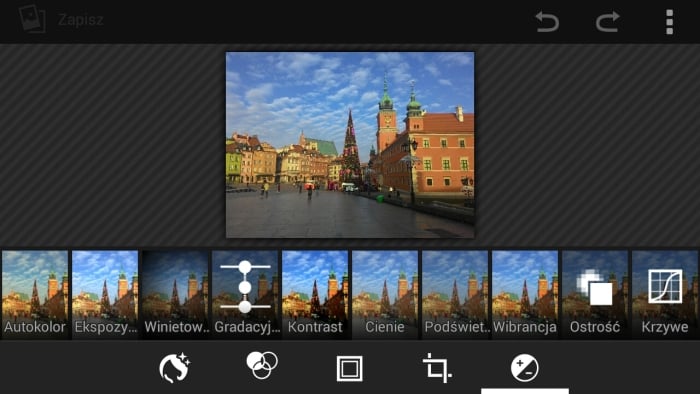Screen dimensions: 700x394
Task: Select the Winietowanie vignette effect
Action: [x=175, y=294]
